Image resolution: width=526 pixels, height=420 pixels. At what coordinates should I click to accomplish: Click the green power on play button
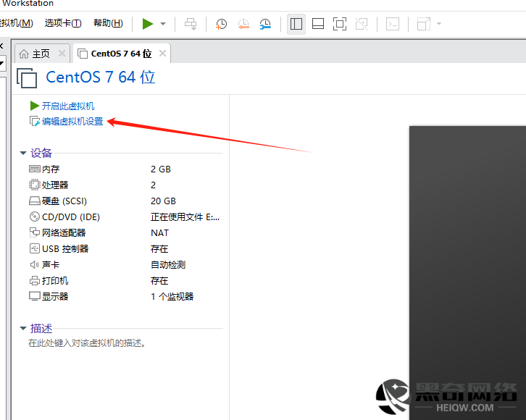coord(148,24)
